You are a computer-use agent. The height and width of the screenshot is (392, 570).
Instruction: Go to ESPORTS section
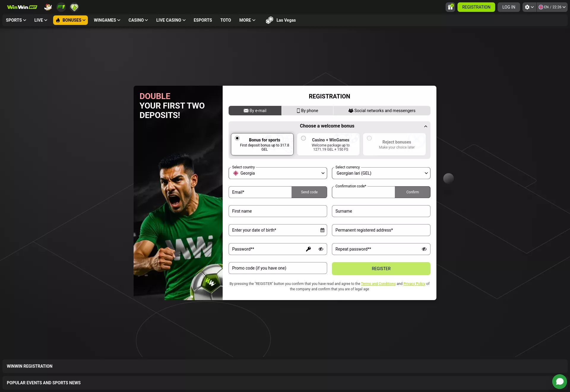pyautogui.click(x=203, y=20)
